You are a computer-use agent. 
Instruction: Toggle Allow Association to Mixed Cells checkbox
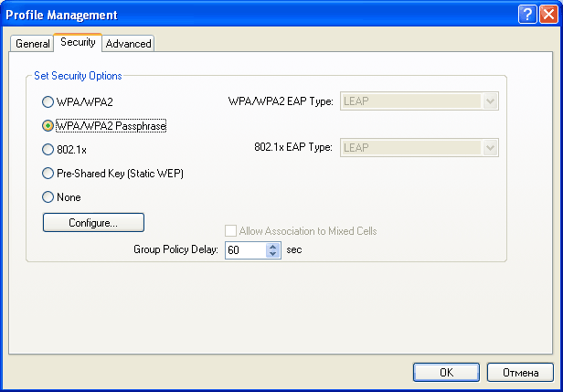(230, 231)
